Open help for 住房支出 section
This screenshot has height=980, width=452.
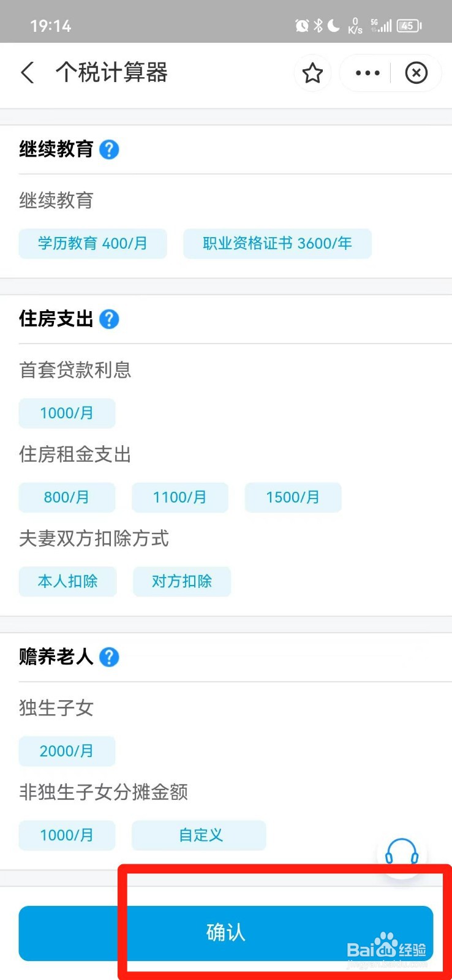click(x=109, y=319)
